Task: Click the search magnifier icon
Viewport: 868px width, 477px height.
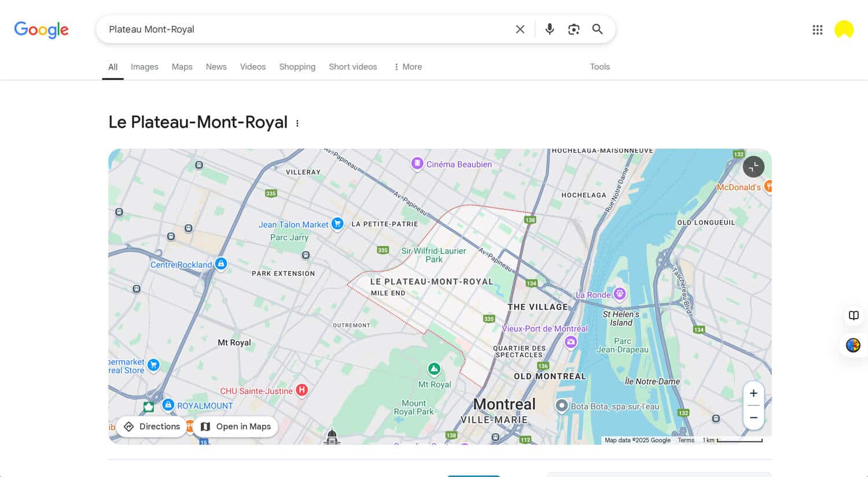Action: point(598,29)
